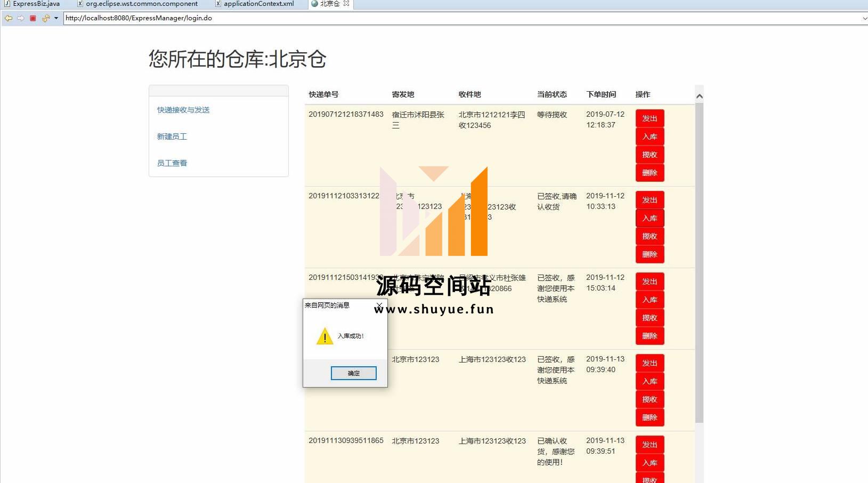Click 揽收 for order 20191112103313122

coord(650,236)
